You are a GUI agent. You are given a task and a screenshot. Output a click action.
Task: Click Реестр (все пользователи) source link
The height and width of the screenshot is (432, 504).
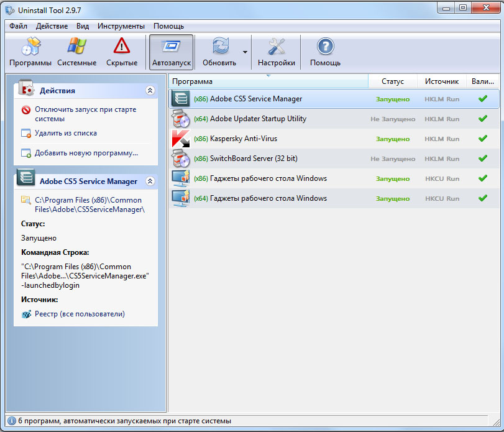pos(80,314)
